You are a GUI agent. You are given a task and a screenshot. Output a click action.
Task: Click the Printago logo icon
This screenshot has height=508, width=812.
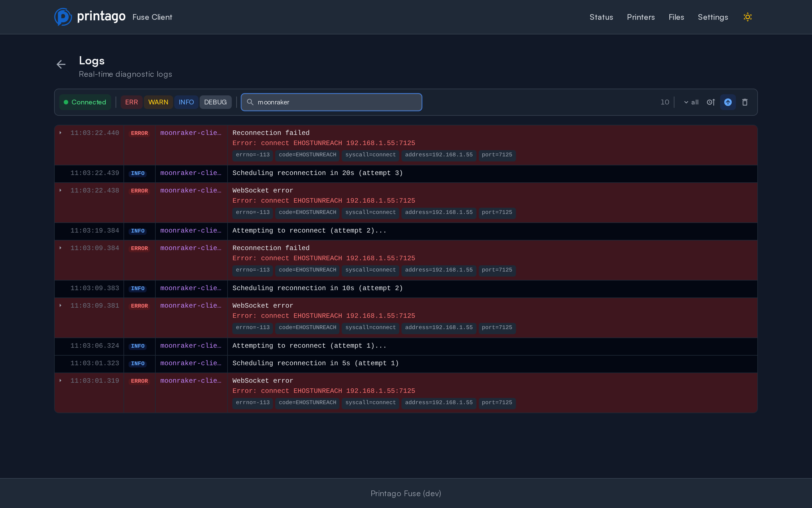[63, 17]
